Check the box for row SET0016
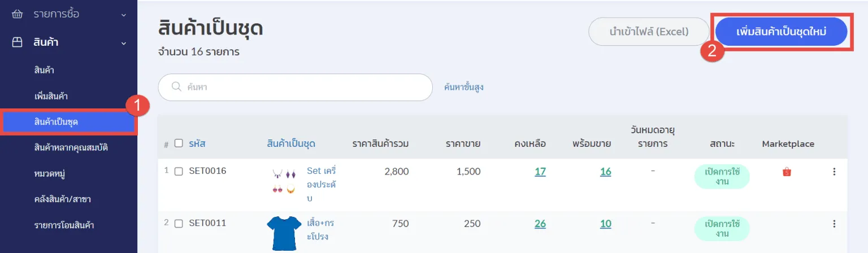 point(179,172)
